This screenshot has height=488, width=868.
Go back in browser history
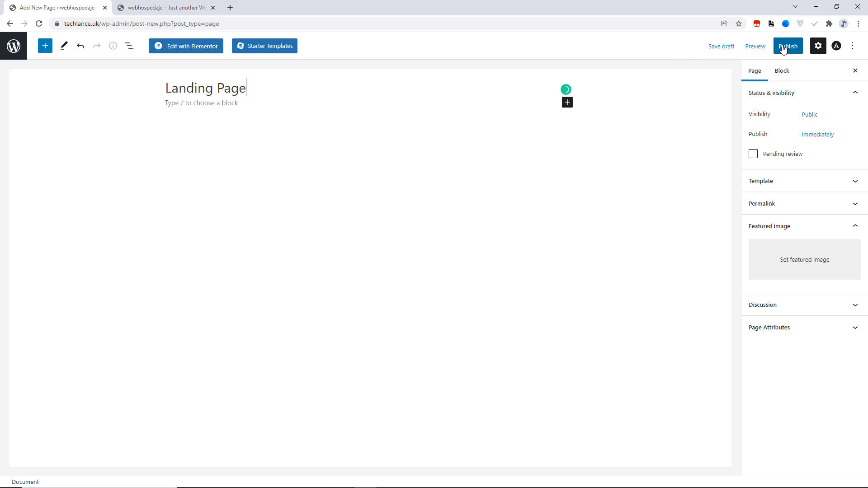pyautogui.click(x=10, y=23)
